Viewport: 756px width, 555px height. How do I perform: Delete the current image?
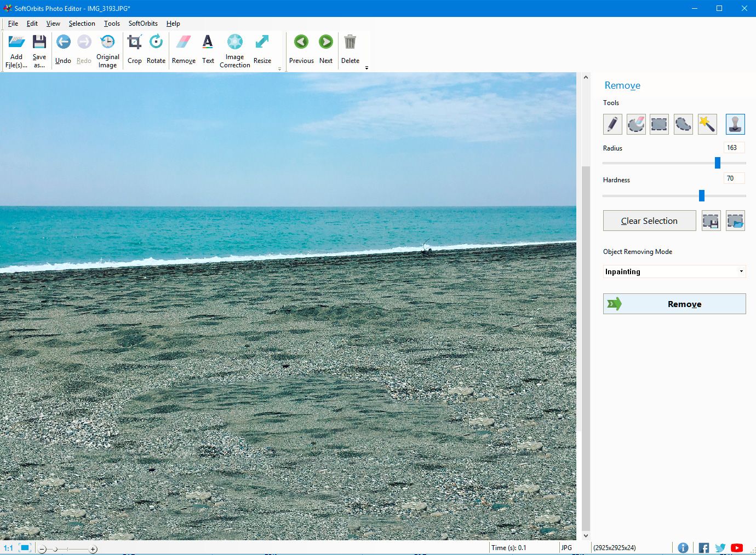350,50
